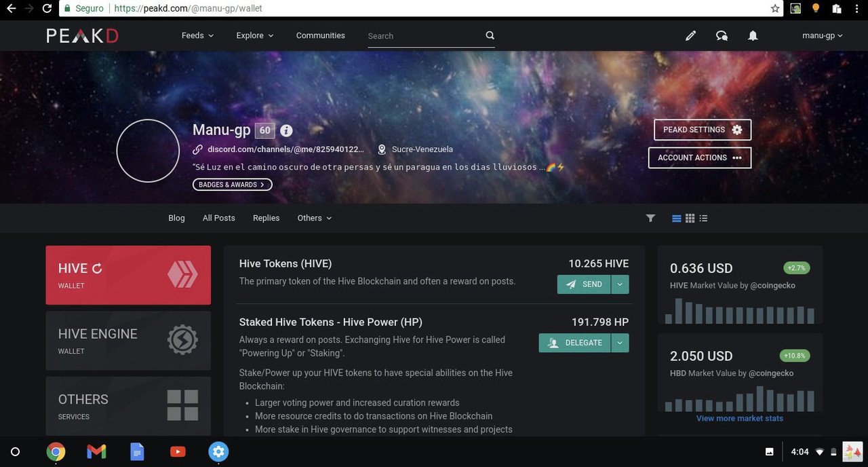Click the Send button

click(584, 284)
